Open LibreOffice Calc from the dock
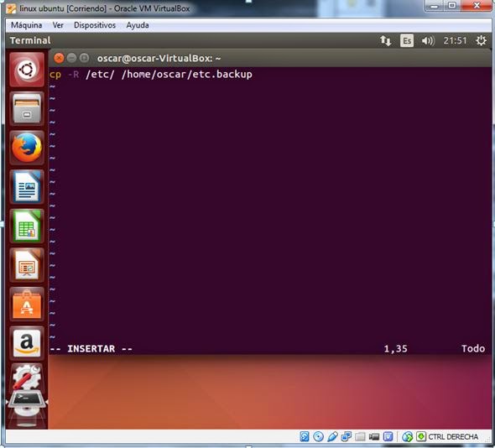495x448 pixels. pyautogui.click(x=27, y=226)
